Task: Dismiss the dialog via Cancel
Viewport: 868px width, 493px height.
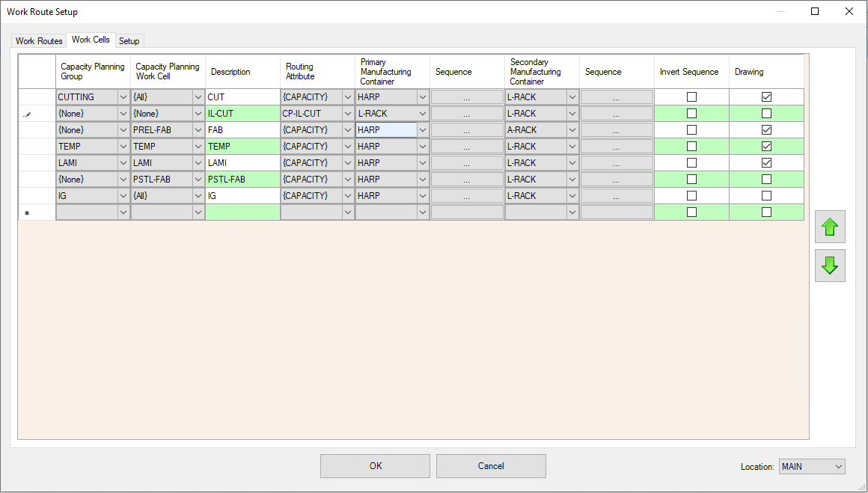Action: pyautogui.click(x=491, y=466)
